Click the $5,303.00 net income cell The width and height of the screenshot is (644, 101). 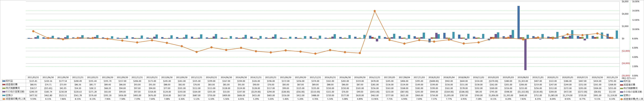[x=523, y=81]
